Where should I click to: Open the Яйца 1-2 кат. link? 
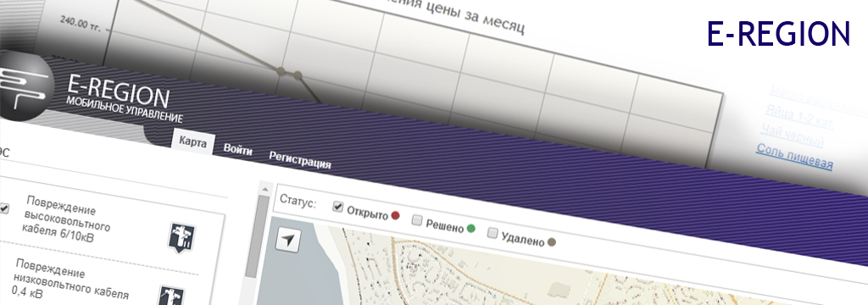pos(799,116)
